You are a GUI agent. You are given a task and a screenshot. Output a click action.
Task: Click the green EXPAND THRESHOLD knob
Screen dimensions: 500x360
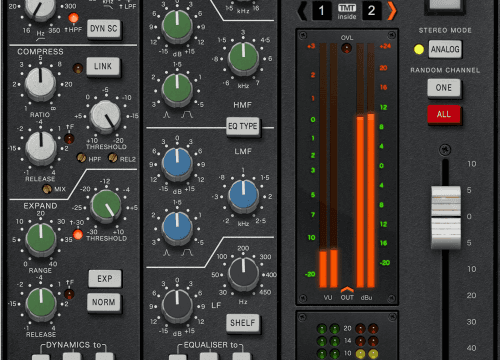pos(106,206)
